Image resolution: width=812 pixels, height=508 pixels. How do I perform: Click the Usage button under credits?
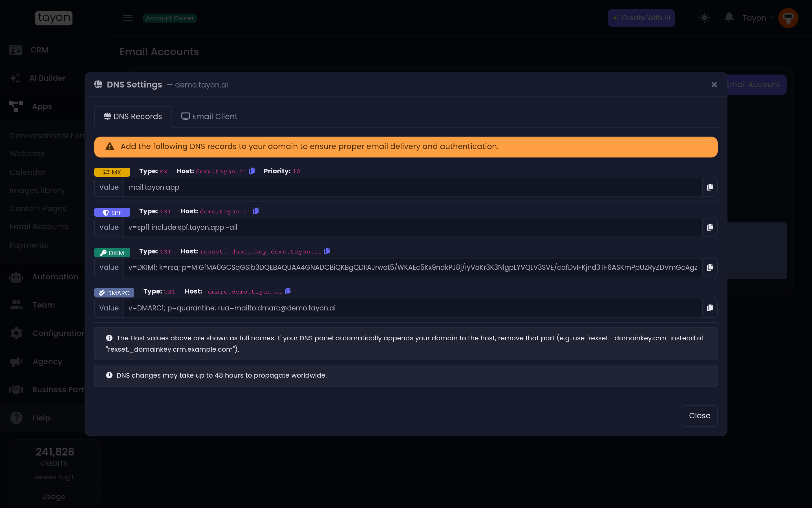coord(54,496)
